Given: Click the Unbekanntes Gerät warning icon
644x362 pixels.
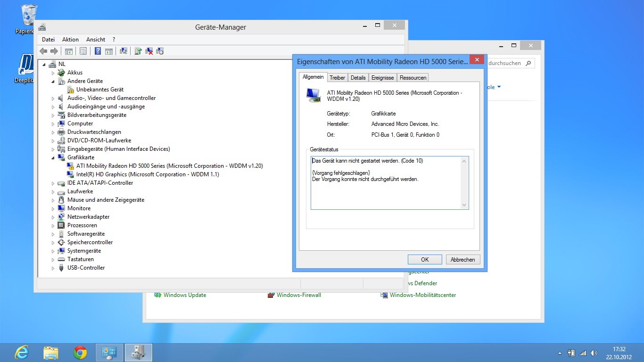Looking at the screenshot, I should (71, 90).
